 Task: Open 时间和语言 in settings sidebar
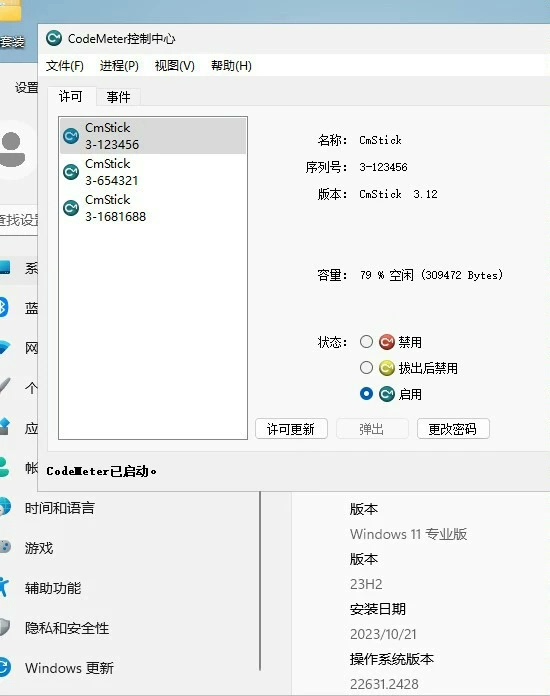click(x=60, y=508)
